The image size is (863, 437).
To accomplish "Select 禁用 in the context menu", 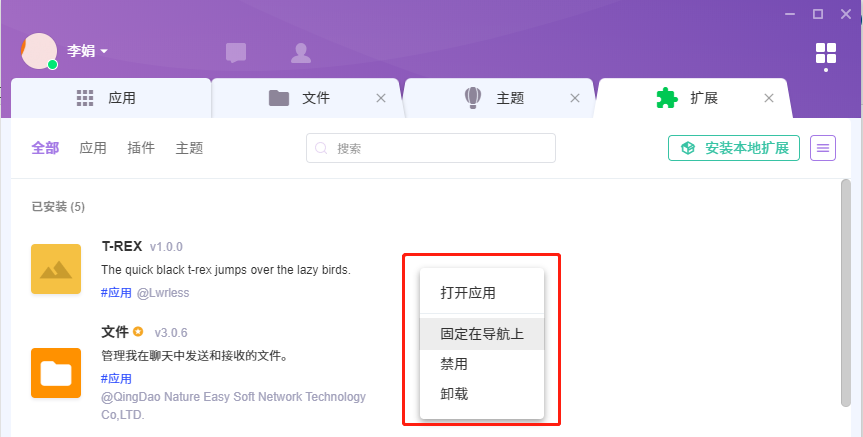I will pos(454,364).
